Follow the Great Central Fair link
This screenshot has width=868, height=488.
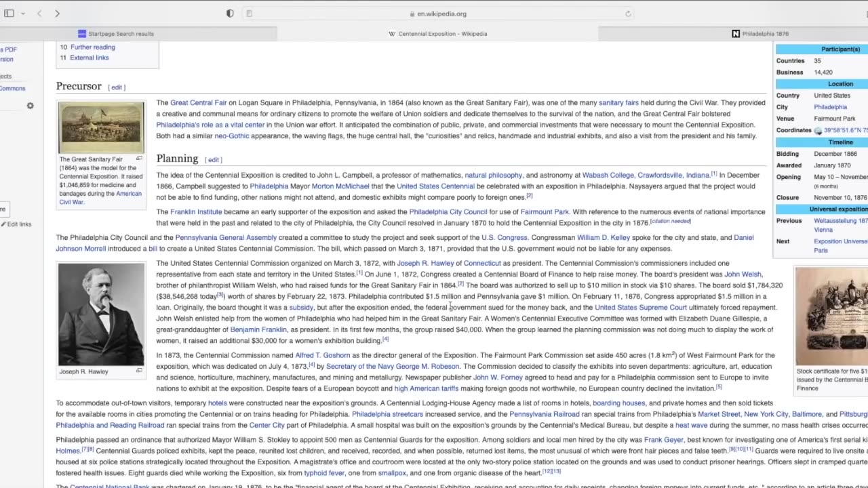click(x=199, y=103)
